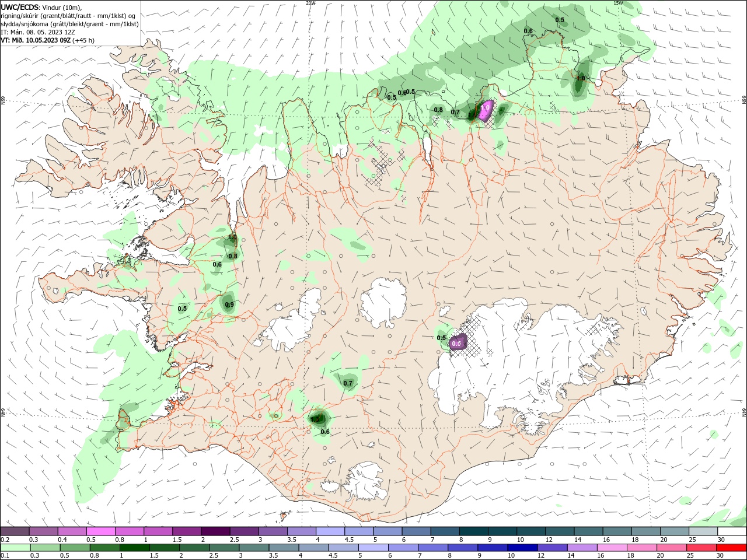Pick the bright red 30+ rain legend swatch
This screenshot has width=747, height=560.
731,548
